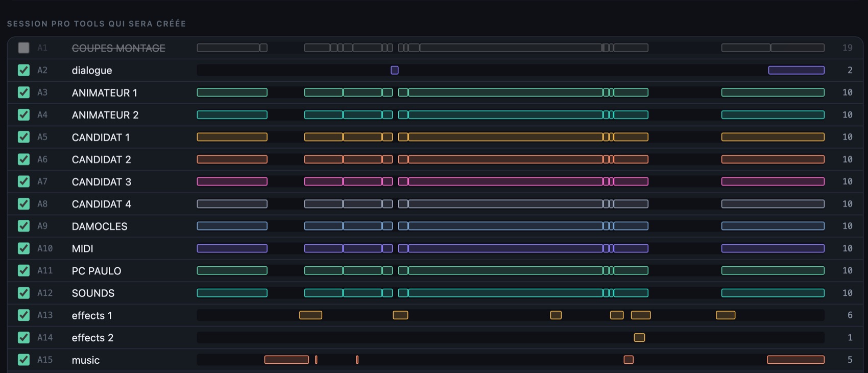868x373 pixels.
Task: Select the CANDIDAT 3 label
Action: pyautogui.click(x=101, y=182)
